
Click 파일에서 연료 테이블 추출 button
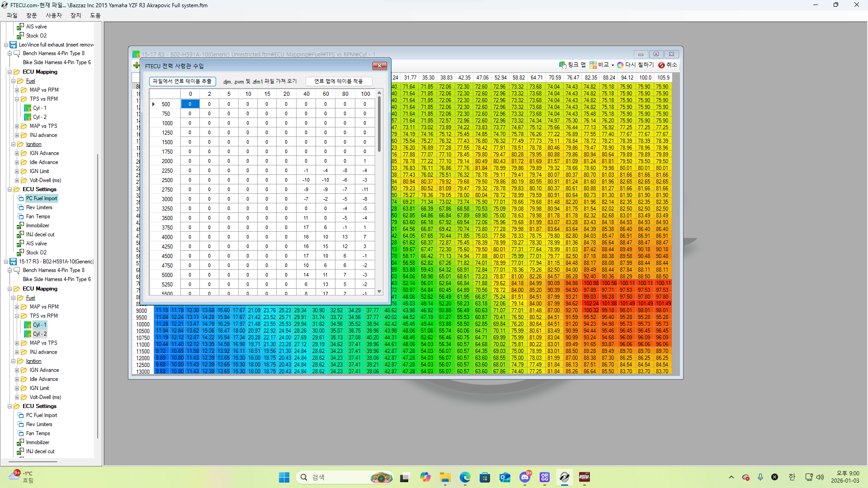tap(182, 81)
